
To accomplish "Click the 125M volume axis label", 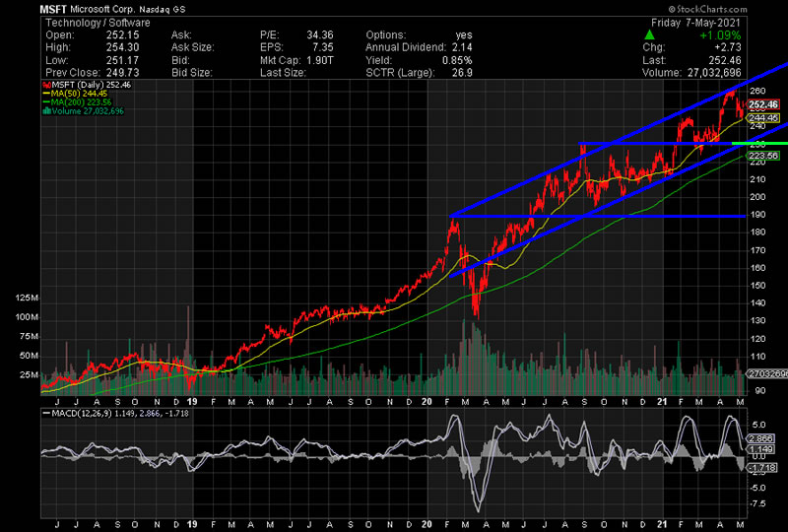I will click(x=28, y=299).
